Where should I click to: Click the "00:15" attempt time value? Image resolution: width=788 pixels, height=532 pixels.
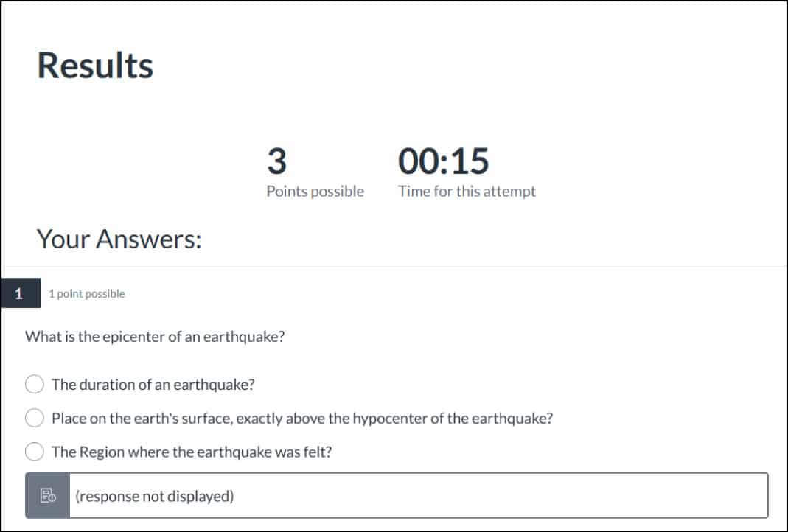click(x=443, y=161)
